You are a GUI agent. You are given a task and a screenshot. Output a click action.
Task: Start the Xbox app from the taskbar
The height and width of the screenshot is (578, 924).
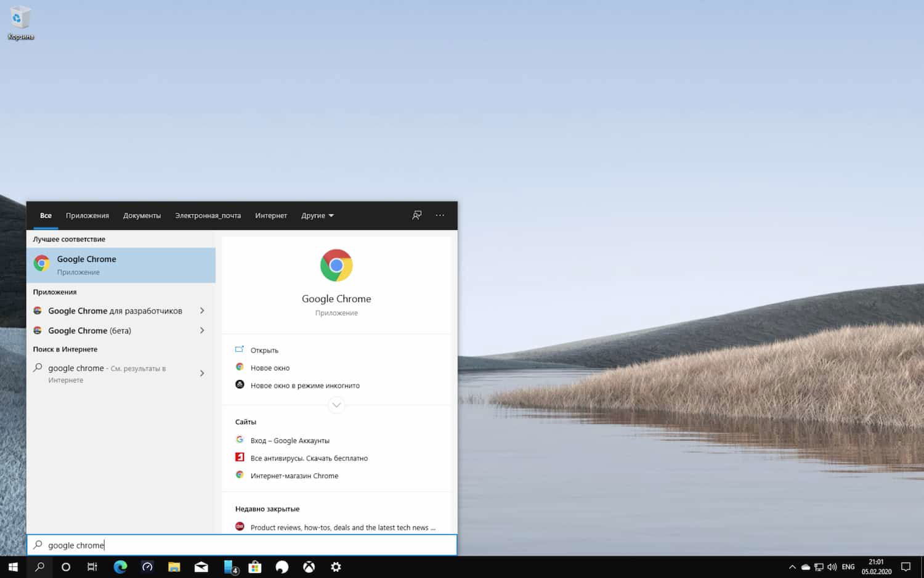[309, 567]
